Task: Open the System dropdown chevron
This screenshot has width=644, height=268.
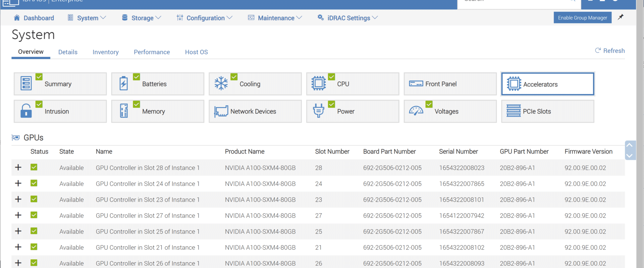Action: [x=103, y=18]
